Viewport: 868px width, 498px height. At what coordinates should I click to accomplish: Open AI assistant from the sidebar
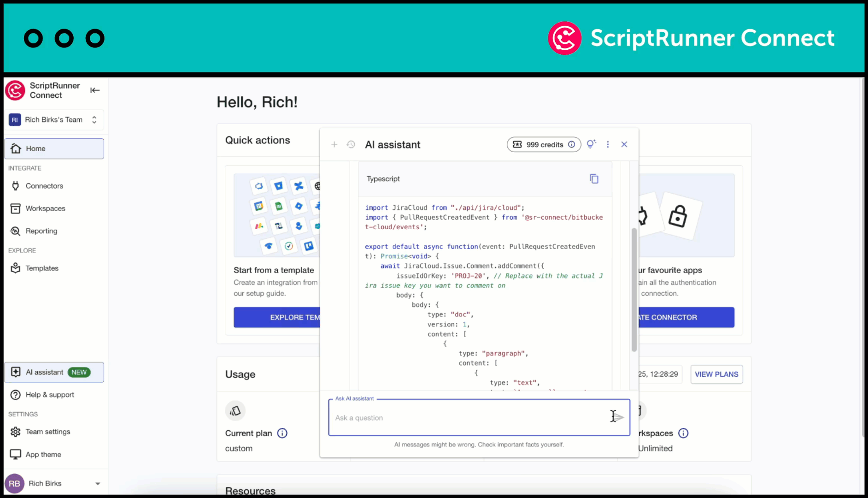54,372
